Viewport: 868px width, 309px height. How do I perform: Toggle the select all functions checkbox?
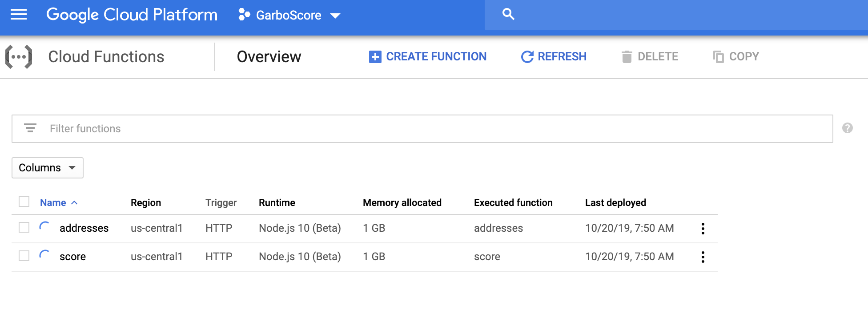coord(24,202)
